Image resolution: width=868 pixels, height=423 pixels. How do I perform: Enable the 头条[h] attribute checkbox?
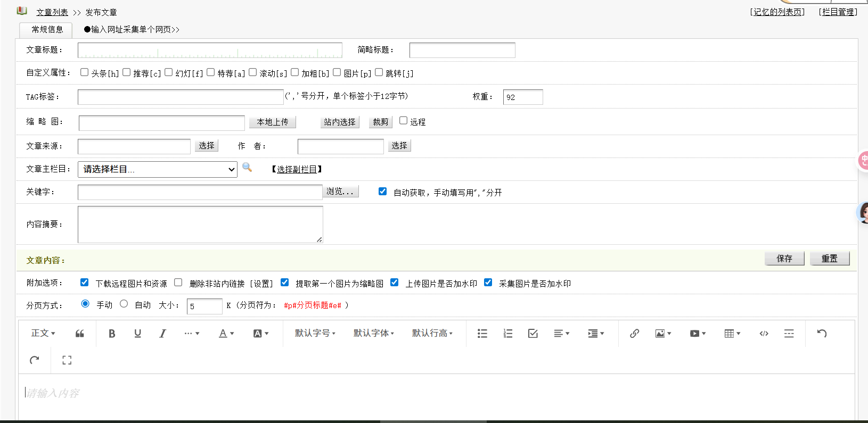[x=84, y=72]
